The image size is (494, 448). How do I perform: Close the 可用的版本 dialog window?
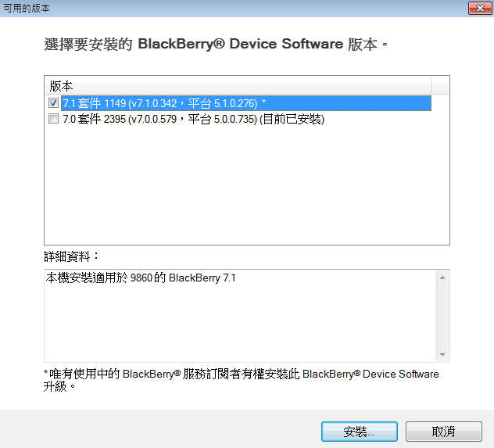(x=480, y=8)
